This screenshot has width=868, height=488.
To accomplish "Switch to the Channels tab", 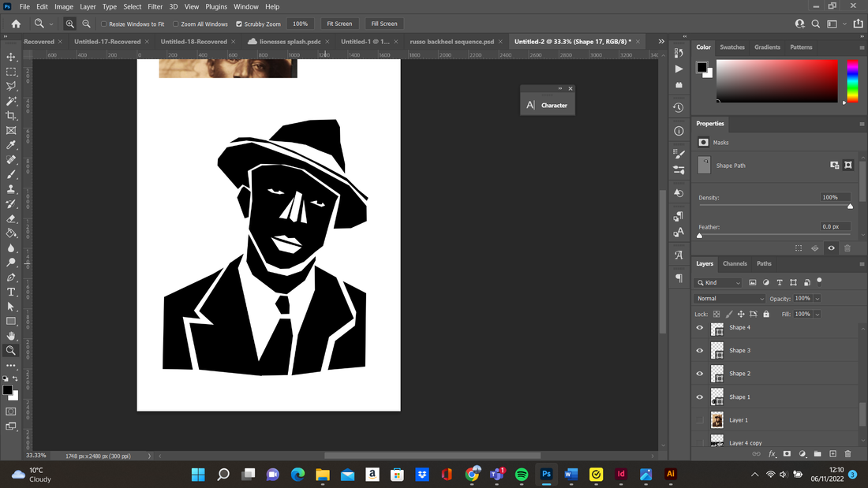I will coord(735,264).
